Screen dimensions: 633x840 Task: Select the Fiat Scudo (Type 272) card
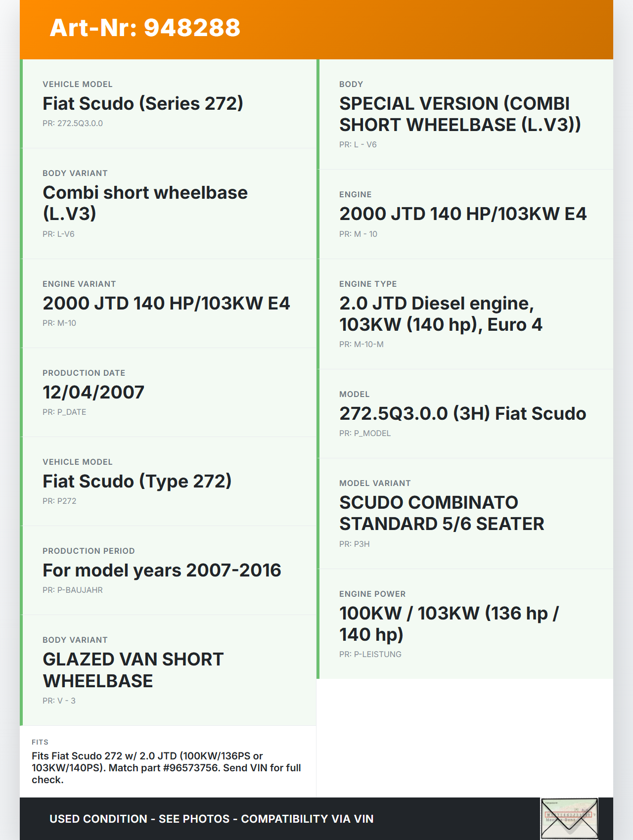(137, 481)
